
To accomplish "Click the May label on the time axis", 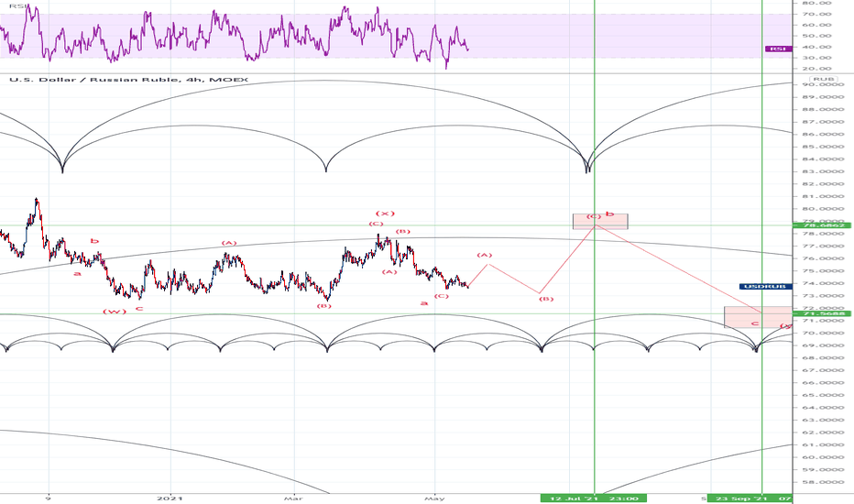I will [434, 498].
